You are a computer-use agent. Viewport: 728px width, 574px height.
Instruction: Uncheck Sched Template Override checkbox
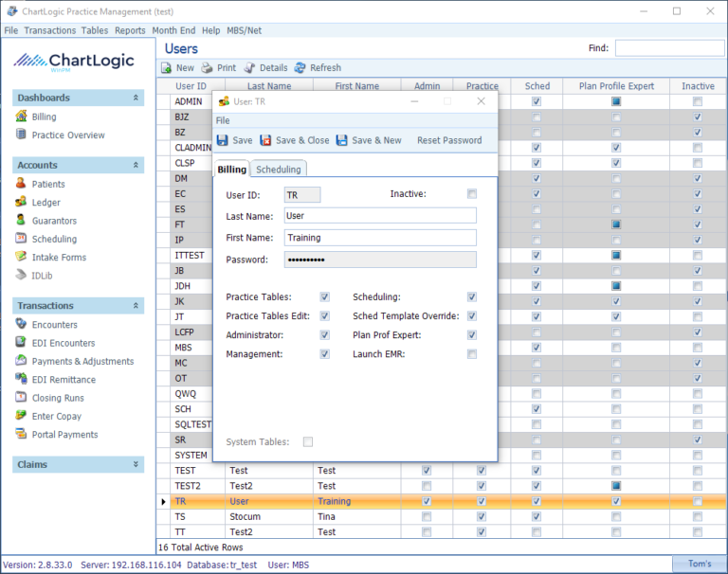pyautogui.click(x=472, y=316)
